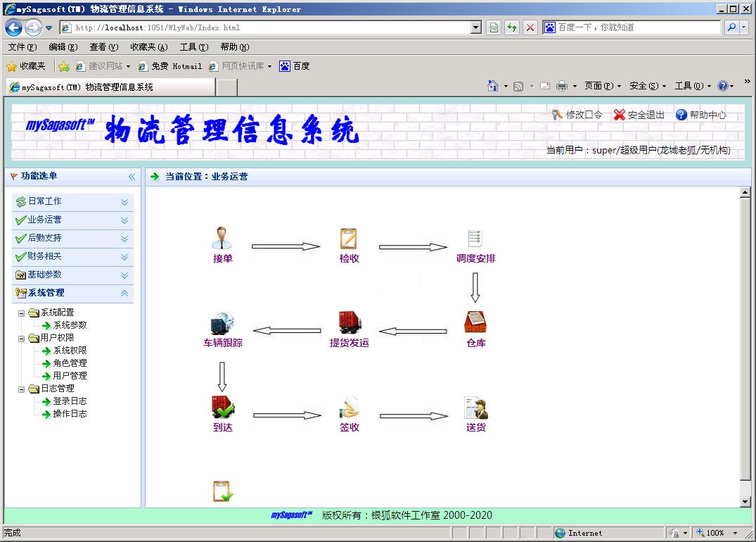
Task: Expand the 基础参数 menu section
Action: 72,275
